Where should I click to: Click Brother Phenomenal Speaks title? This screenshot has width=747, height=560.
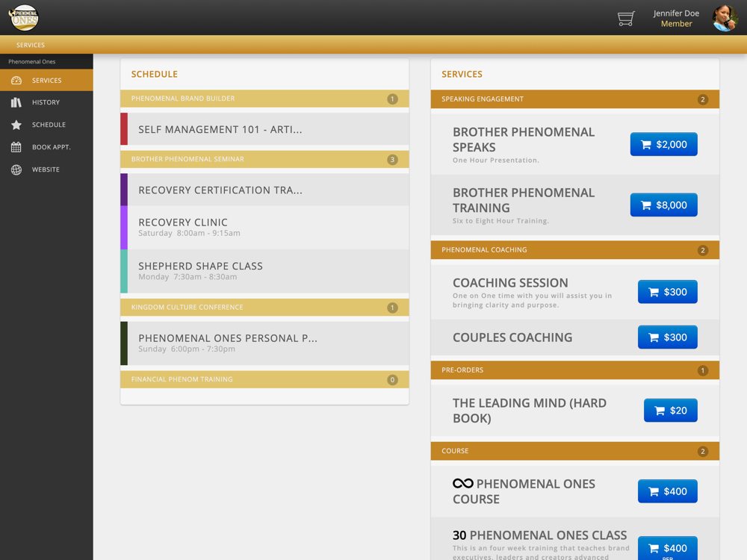(524, 140)
